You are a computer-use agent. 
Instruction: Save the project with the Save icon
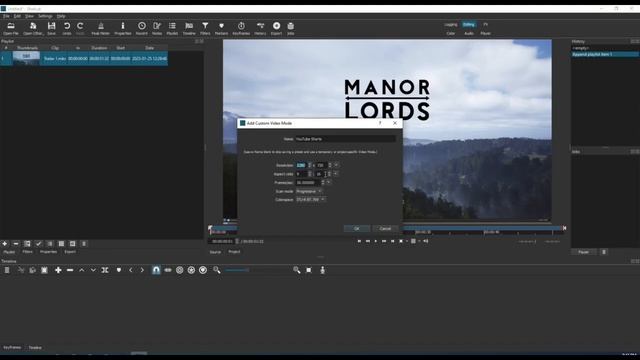(51, 29)
